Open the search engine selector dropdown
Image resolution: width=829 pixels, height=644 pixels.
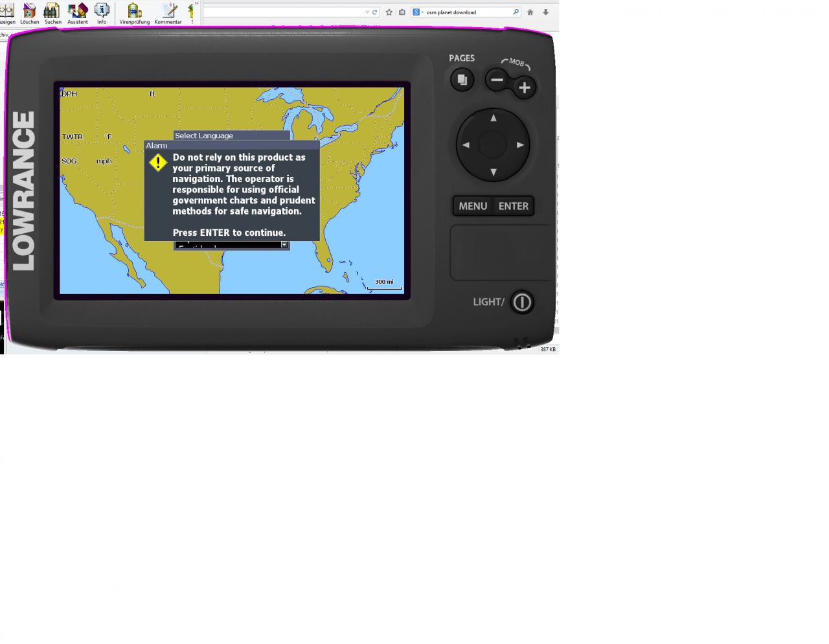click(x=417, y=12)
